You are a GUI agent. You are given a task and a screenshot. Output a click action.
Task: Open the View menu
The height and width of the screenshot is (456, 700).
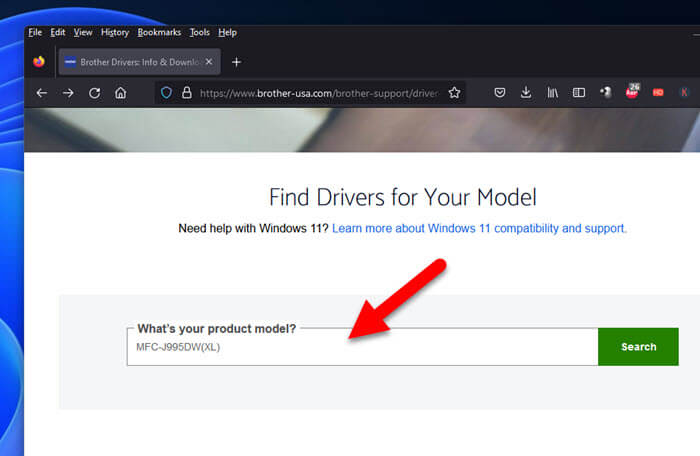point(83,33)
